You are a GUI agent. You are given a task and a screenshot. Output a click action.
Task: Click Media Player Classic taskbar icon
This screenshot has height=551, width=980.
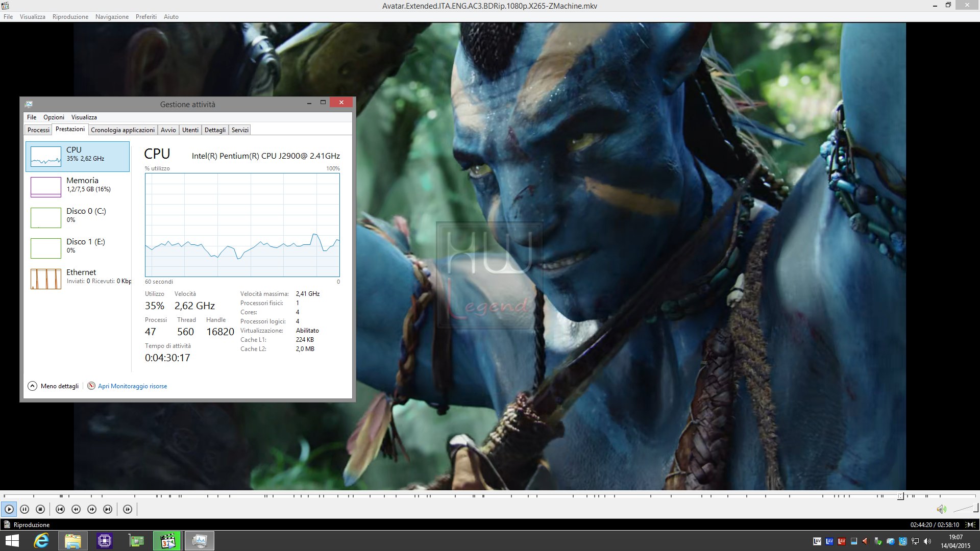pyautogui.click(x=167, y=541)
